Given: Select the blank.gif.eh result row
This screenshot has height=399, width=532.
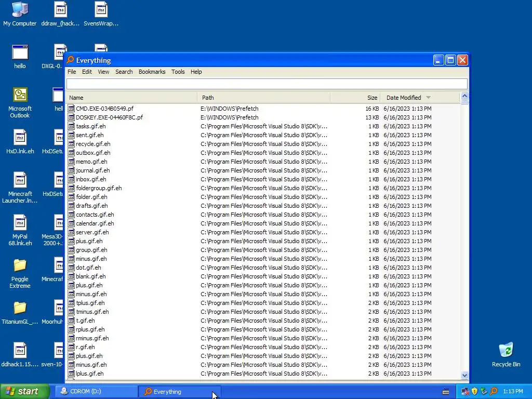Looking at the screenshot, I should 263,276.
